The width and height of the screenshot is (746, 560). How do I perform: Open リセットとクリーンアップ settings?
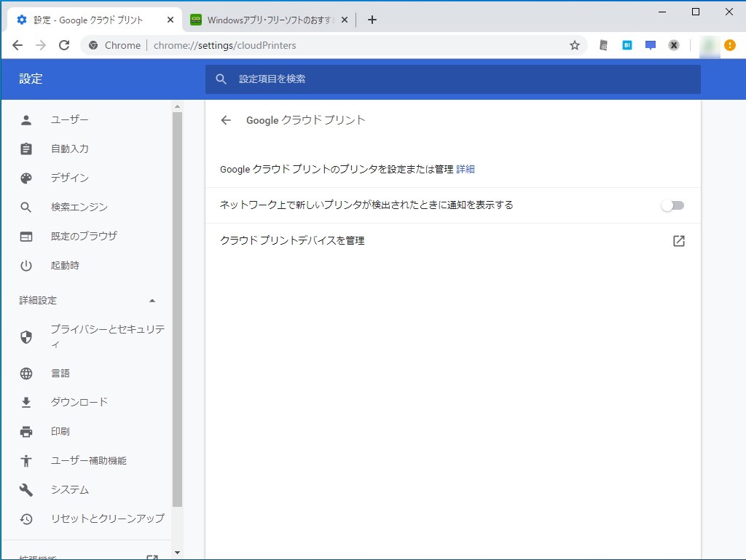(106, 518)
